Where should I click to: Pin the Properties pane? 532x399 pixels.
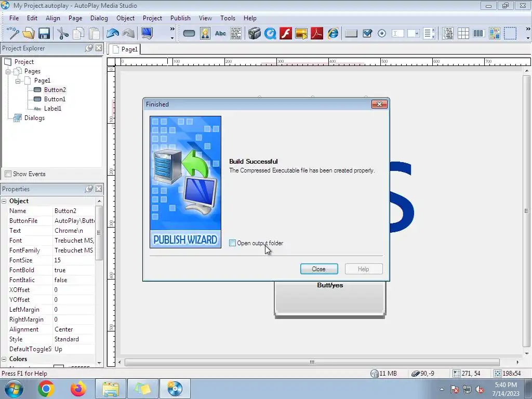coord(89,189)
